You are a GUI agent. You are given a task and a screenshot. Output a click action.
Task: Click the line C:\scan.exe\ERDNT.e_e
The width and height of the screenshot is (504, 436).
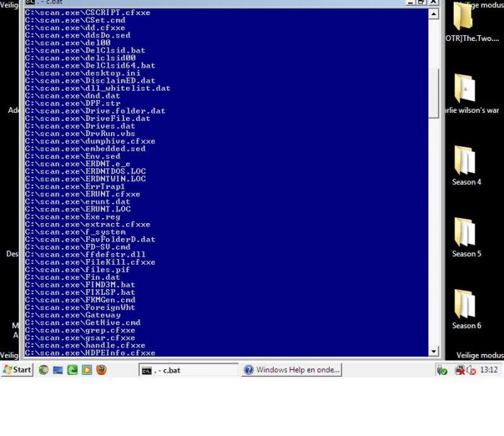point(78,164)
